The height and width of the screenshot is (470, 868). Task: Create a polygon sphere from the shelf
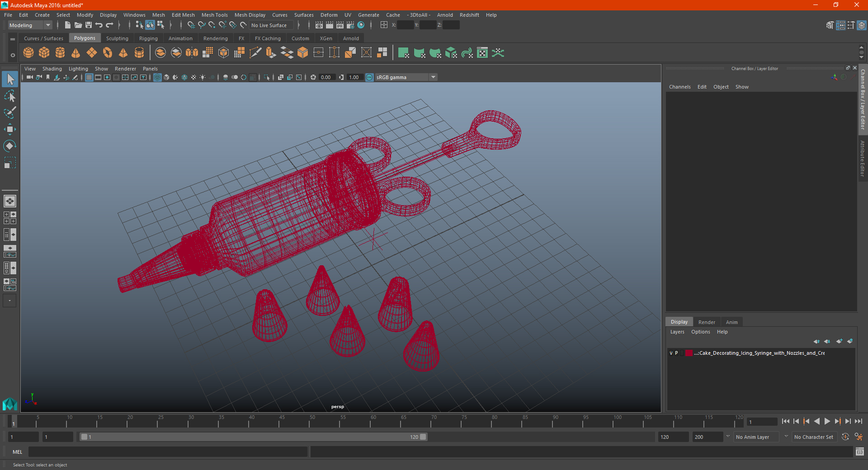tap(28, 53)
